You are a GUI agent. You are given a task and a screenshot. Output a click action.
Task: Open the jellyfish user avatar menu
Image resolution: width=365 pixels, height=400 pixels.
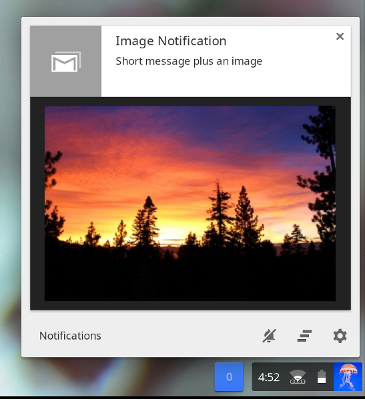(348, 377)
